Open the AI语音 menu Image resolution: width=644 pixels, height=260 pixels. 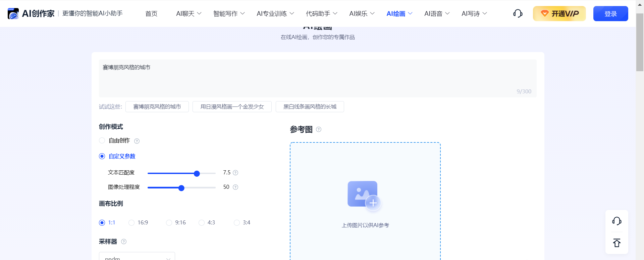click(437, 14)
